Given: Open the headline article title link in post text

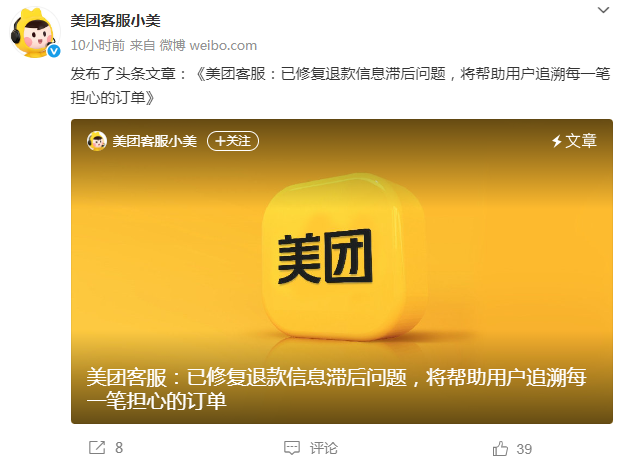Looking at the screenshot, I should [341, 85].
